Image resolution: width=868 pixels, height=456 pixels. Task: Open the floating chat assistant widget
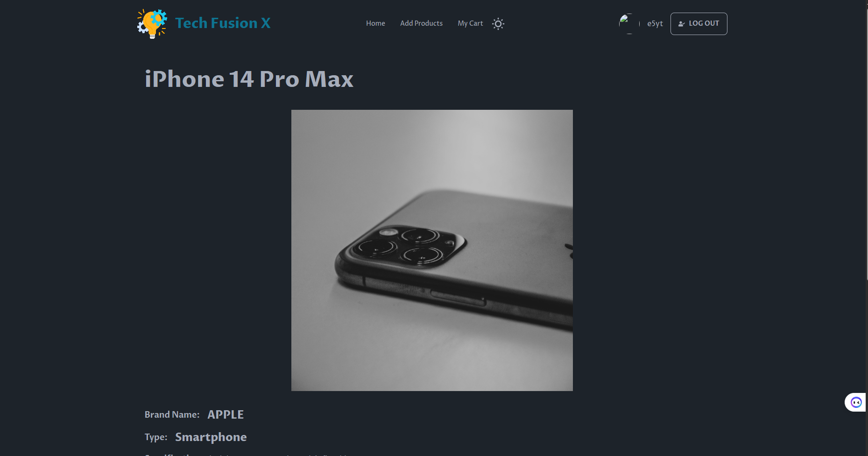coord(856,402)
